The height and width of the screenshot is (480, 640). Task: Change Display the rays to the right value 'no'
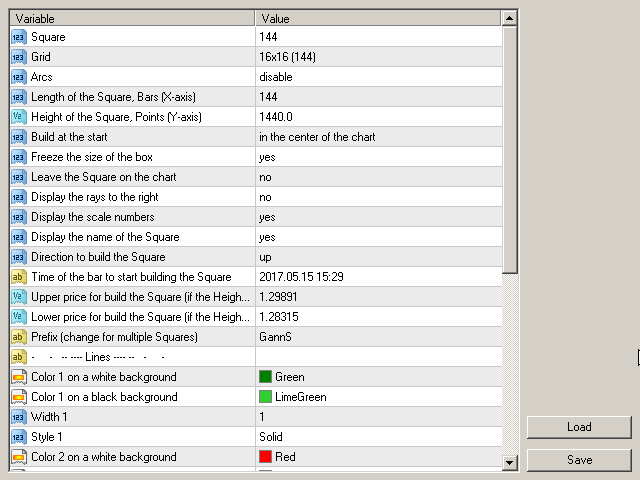pos(379,197)
